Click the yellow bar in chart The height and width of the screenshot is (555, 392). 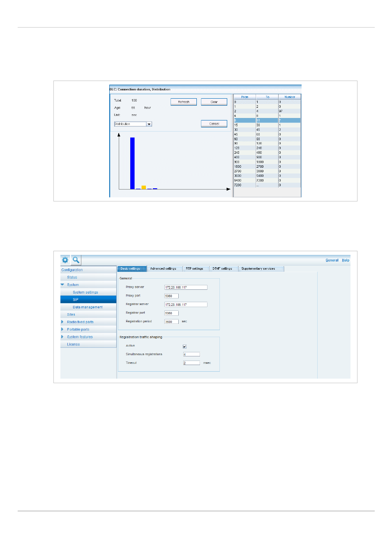click(x=144, y=187)
